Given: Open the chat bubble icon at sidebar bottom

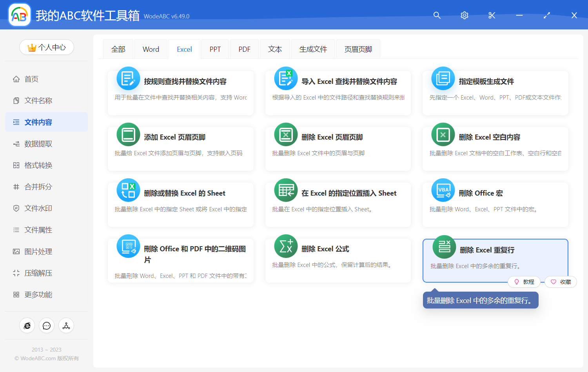Looking at the screenshot, I should 47,326.
